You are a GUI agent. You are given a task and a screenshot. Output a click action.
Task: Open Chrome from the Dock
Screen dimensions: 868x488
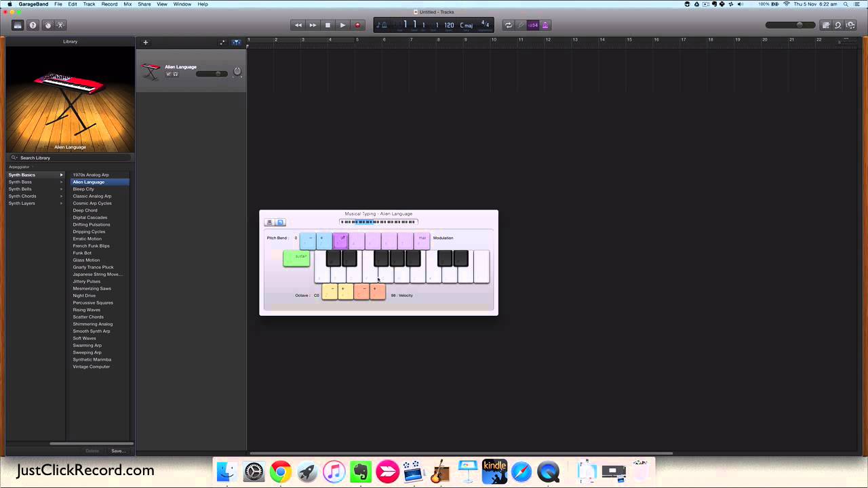click(x=281, y=472)
